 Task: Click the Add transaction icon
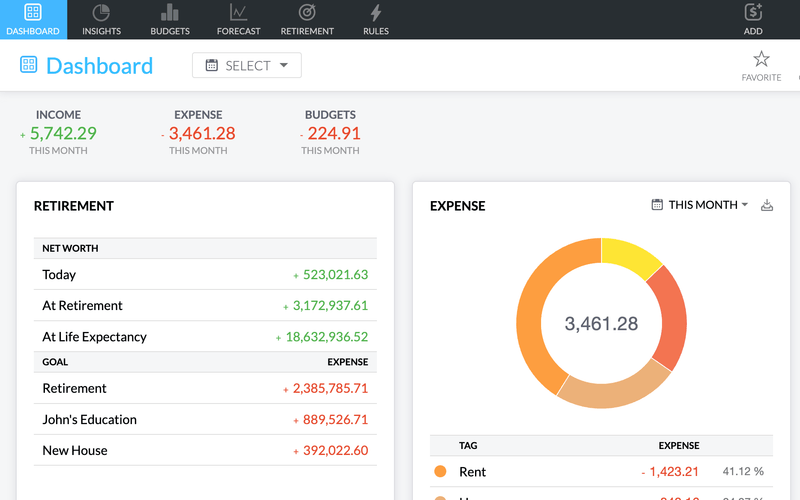753,13
